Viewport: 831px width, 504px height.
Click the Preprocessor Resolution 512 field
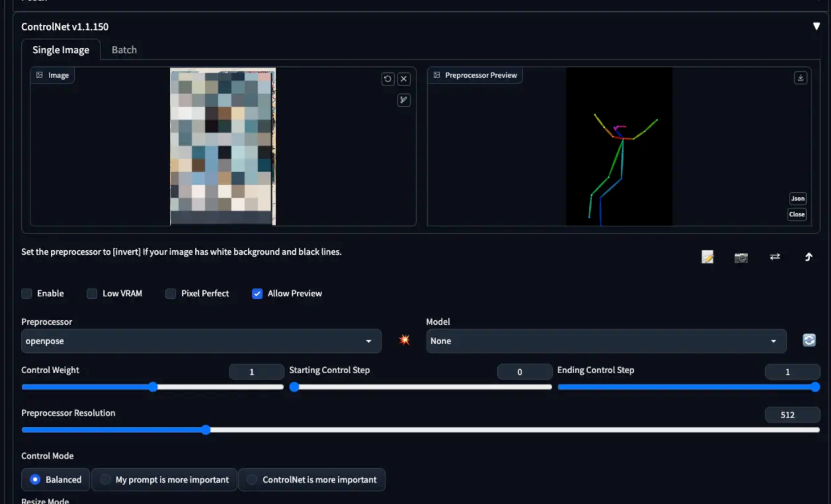tap(792, 415)
